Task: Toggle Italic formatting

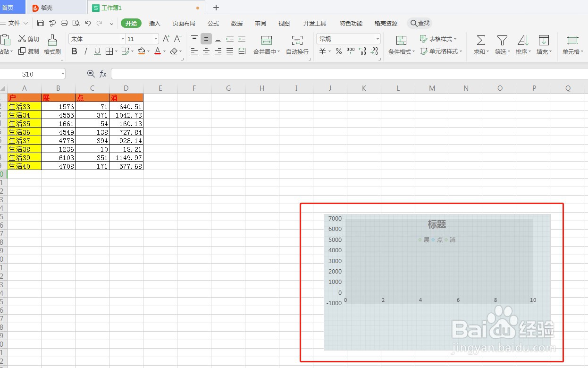Action: pos(86,51)
